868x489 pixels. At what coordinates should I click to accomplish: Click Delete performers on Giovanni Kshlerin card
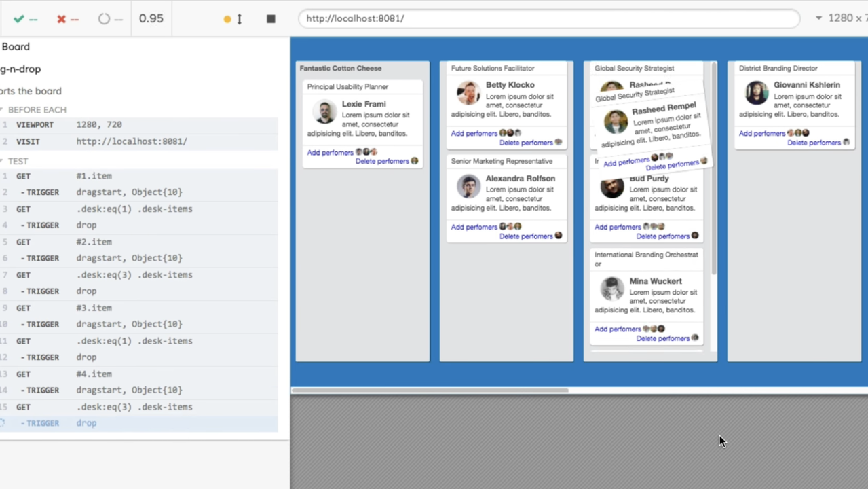point(814,143)
